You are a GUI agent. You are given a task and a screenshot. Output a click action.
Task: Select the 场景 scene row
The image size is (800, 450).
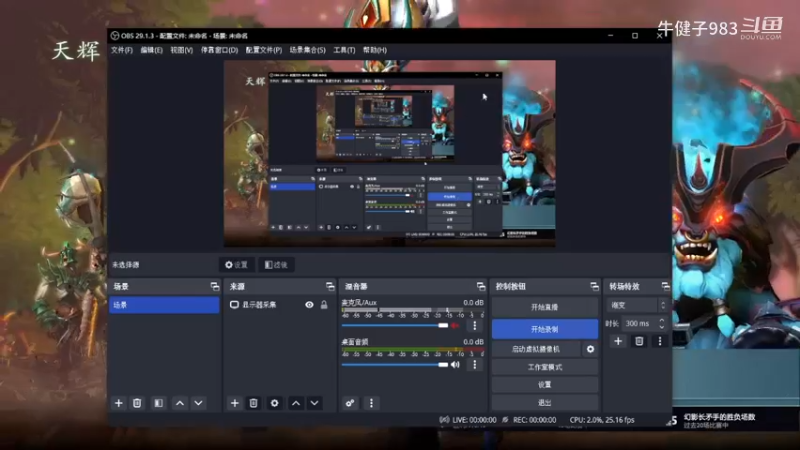click(x=164, y=305)
